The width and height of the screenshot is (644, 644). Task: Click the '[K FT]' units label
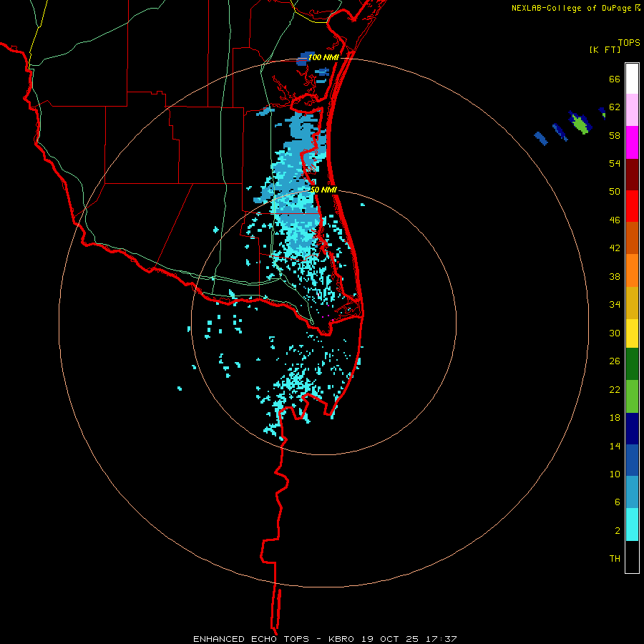point(605,49)
